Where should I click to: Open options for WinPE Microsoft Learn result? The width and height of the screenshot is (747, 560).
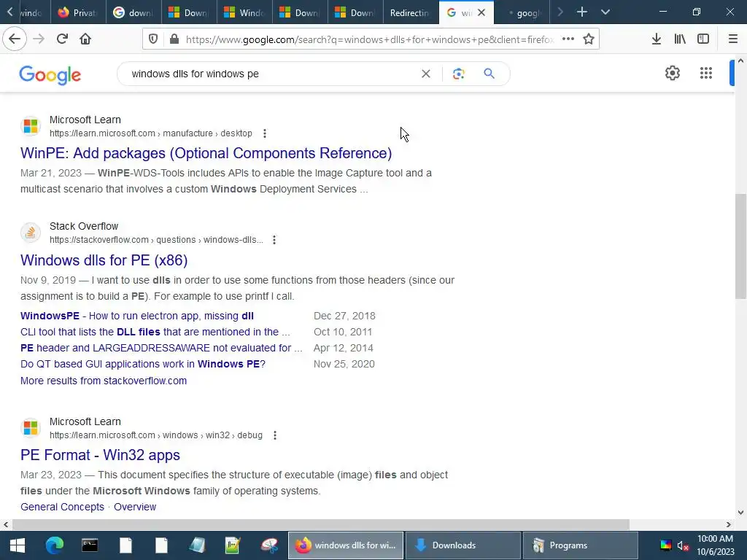click(265, 133)
